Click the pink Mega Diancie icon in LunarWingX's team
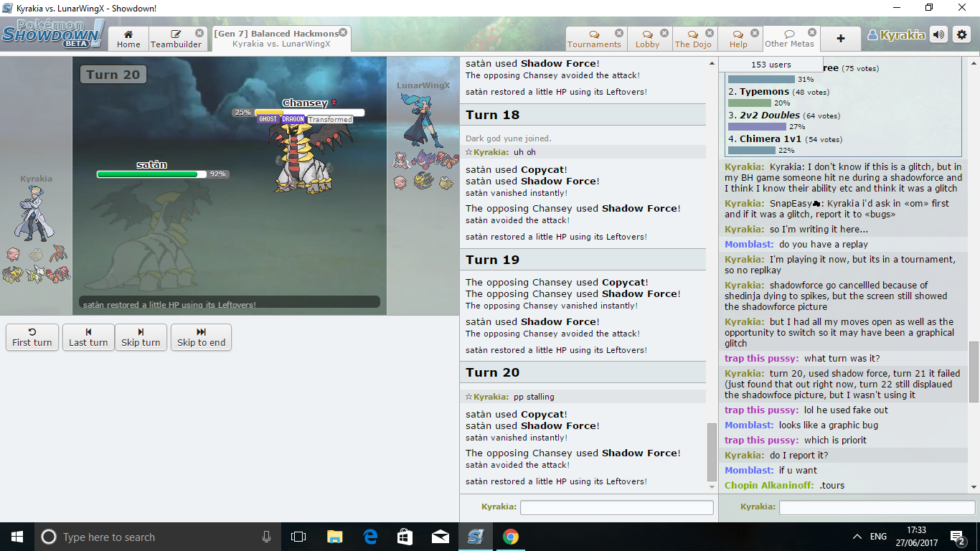This screenshot has height=551, width=980. point(402,159)
